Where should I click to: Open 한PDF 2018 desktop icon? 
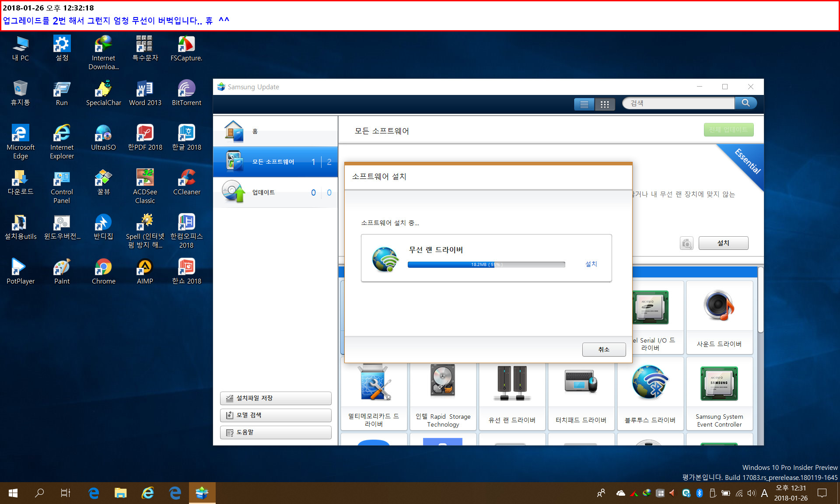145,138
